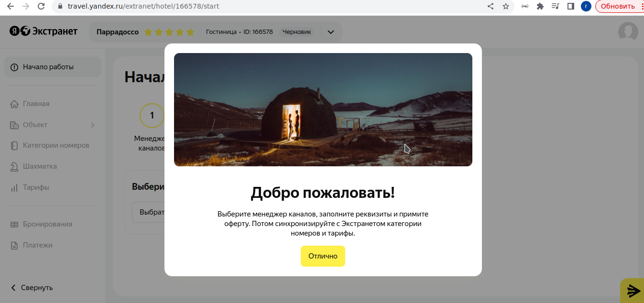Open the user profile avatar
The width and height of the screenshot is (644, 303).
click(628, 32)
